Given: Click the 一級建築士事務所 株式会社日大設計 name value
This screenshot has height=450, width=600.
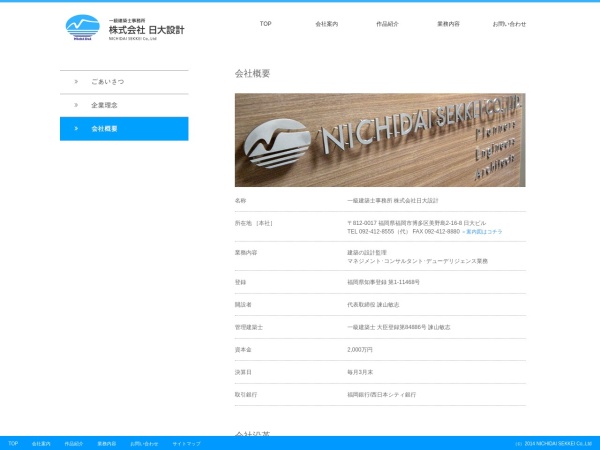Looking at the screenshot, I should tap(393, 201).
